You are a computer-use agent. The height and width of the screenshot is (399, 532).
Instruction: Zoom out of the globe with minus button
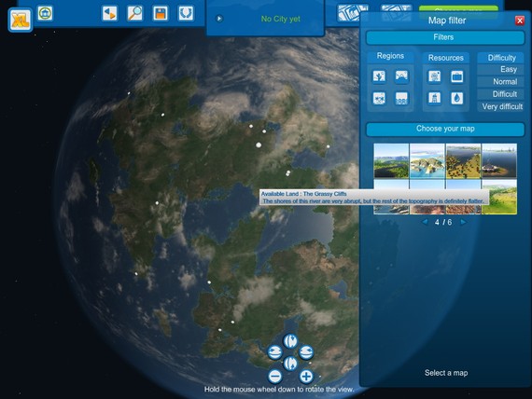pyautogui.click(x=274, y=377)
